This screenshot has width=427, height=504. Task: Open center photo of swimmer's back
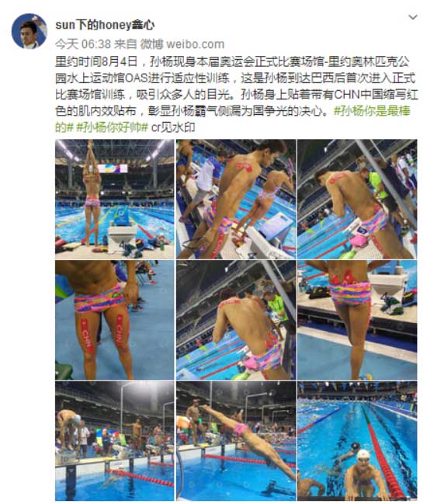click(x=236, y=320)
